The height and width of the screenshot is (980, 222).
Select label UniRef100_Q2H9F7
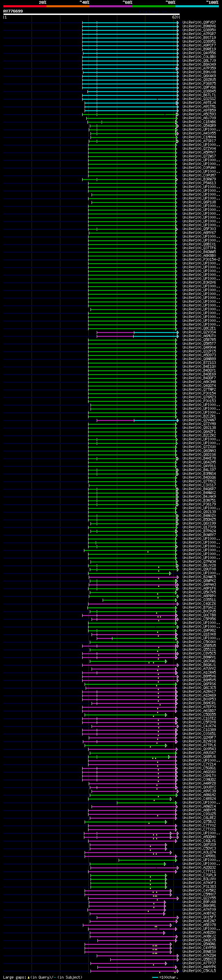[x=199, y=738]
